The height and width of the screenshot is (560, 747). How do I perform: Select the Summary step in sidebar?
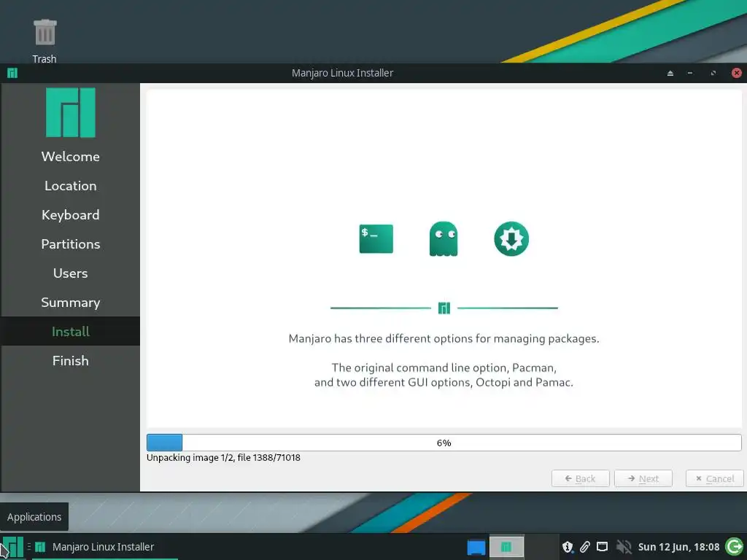click(x=71, y=303)
